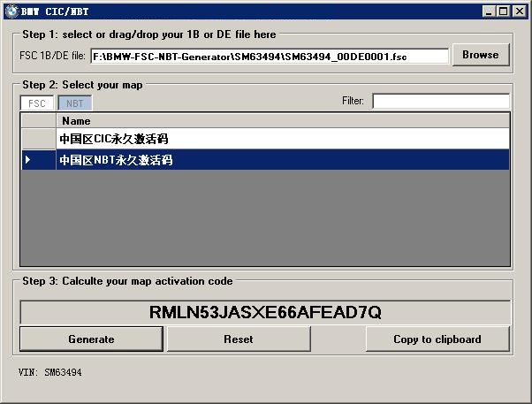Click the Name column header

283,121
